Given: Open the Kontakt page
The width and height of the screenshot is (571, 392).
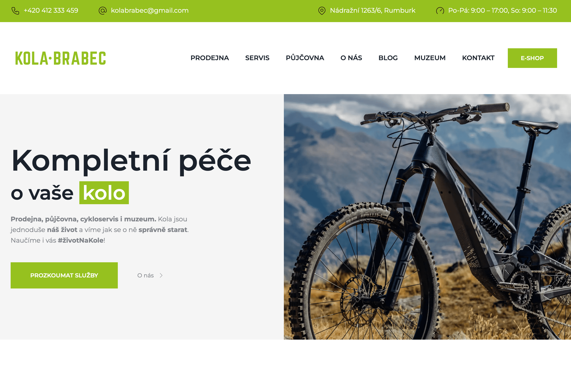Looking at the screenshot, I should pos(478,58).
